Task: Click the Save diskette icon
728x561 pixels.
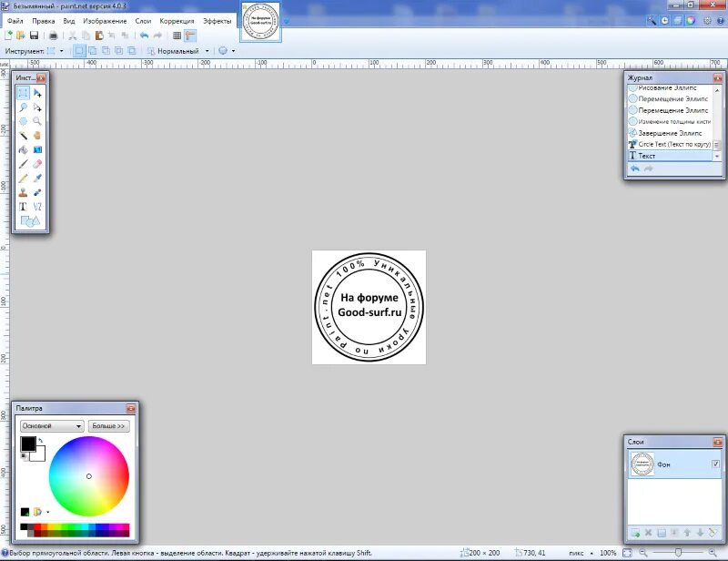Action: click(34, 36)
